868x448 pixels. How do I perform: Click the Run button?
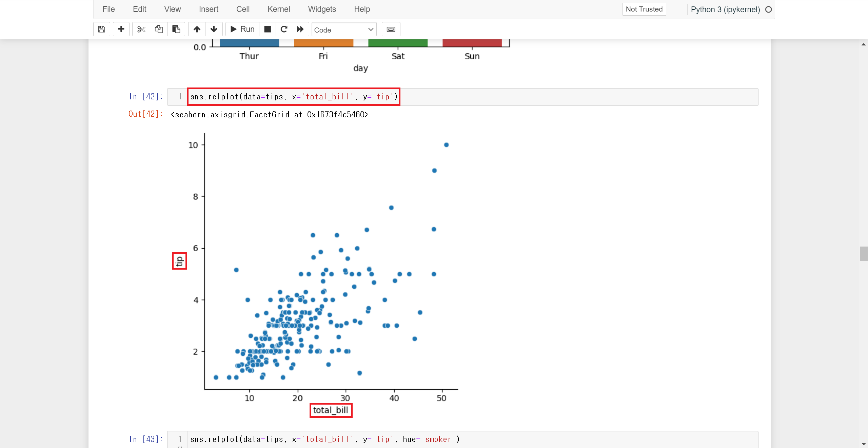242,29
